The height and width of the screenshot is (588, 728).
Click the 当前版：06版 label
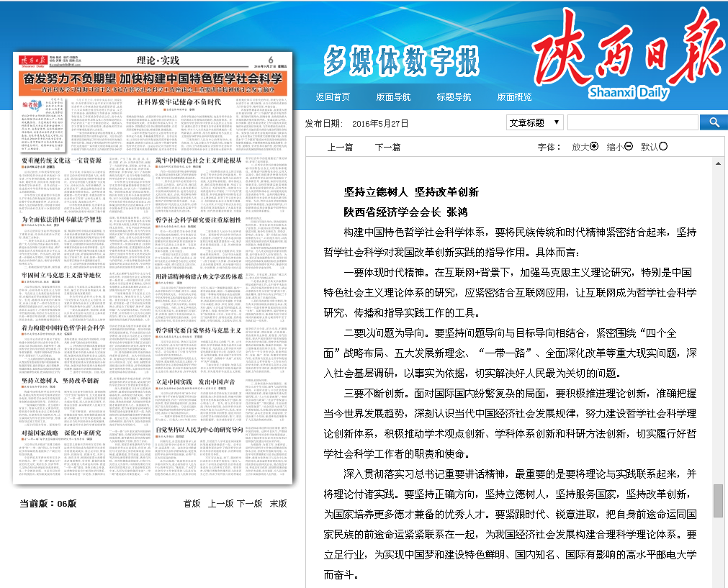pos(48,504)
